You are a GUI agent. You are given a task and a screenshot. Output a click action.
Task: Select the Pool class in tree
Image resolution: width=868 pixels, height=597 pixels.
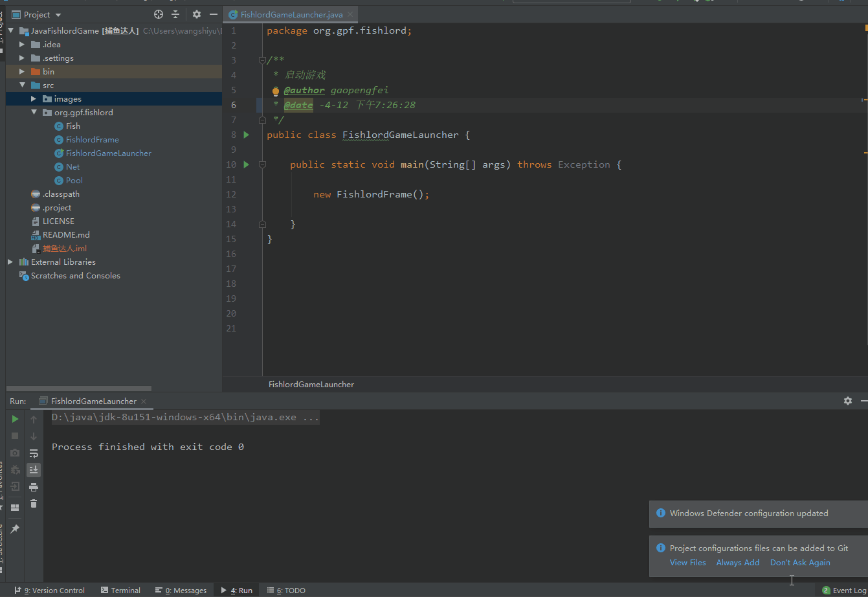click(x=74, y=180)
